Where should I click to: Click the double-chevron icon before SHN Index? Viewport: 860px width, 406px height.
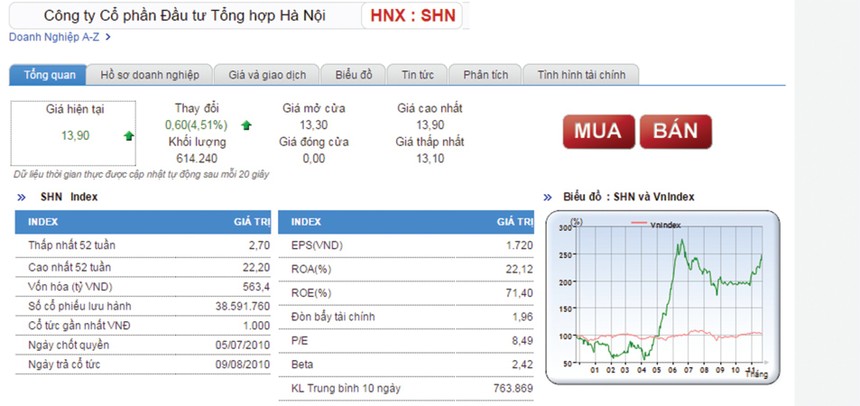pos(24,197)
